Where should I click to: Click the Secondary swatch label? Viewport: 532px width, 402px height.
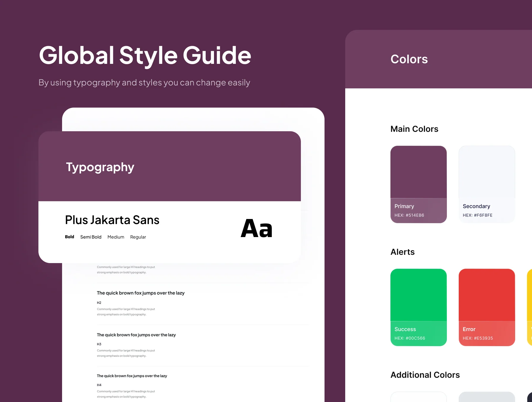click(x=476, y=206)
